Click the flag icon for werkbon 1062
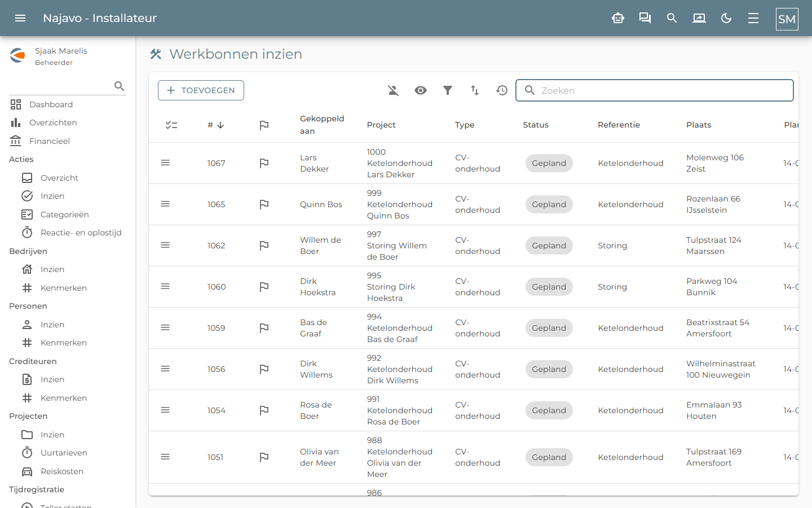This screenshot has width=812, height=508. click(x=264, y=246)
